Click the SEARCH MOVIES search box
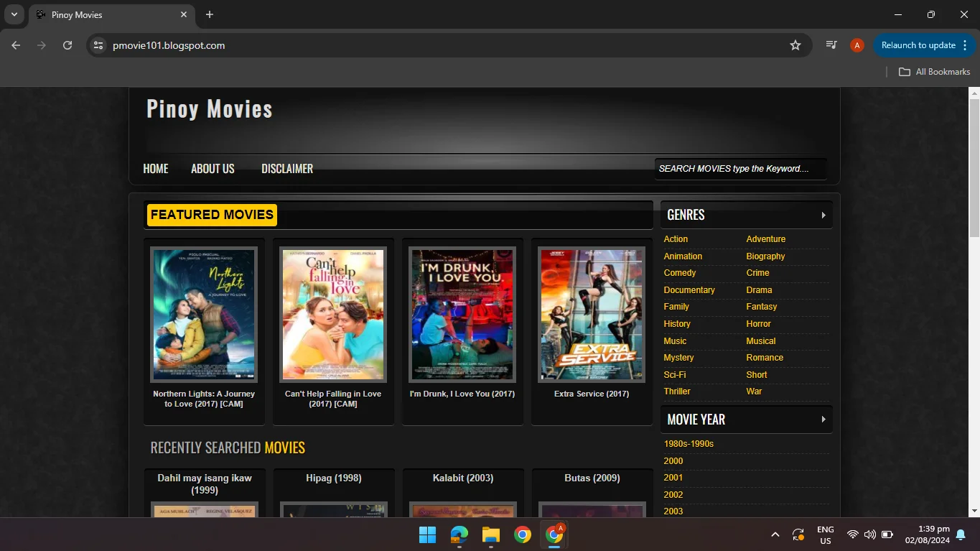This screenshot has width=980, height=551. pos(740,169)
